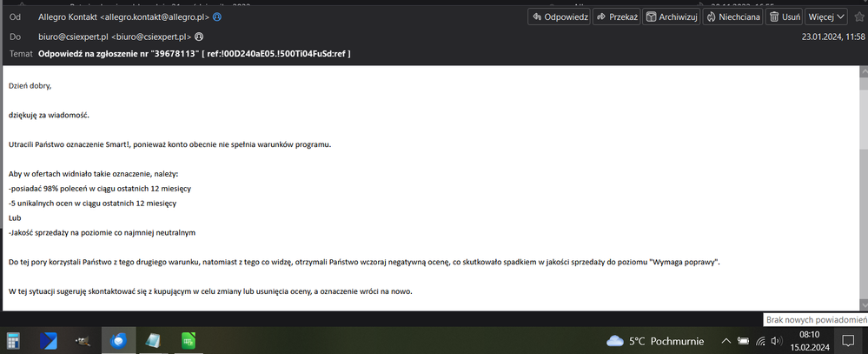Click the text dziękuję za wiadomość.
Image resolution: width=868 pixels, height=354 pixels.
[x=49, y=115]
